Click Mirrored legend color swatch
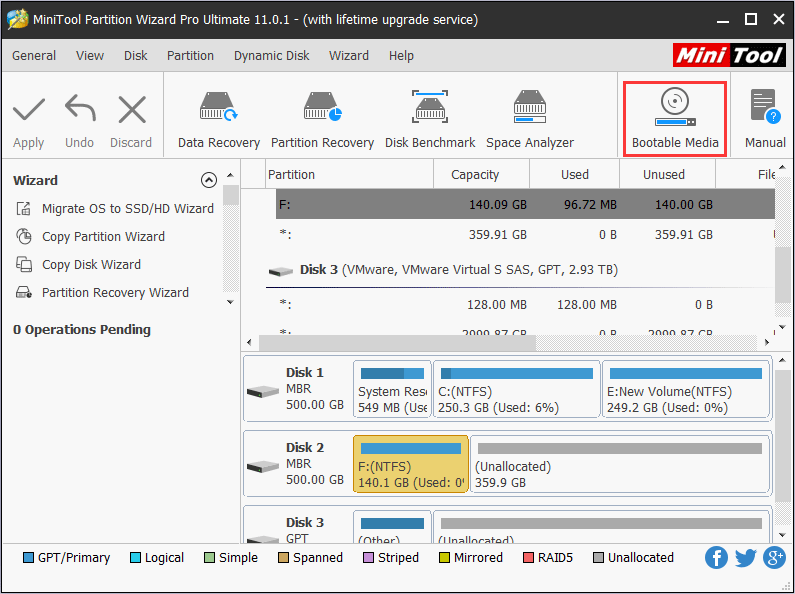The width and height of the screenshot is (795, 594). [x=444, y=558]
